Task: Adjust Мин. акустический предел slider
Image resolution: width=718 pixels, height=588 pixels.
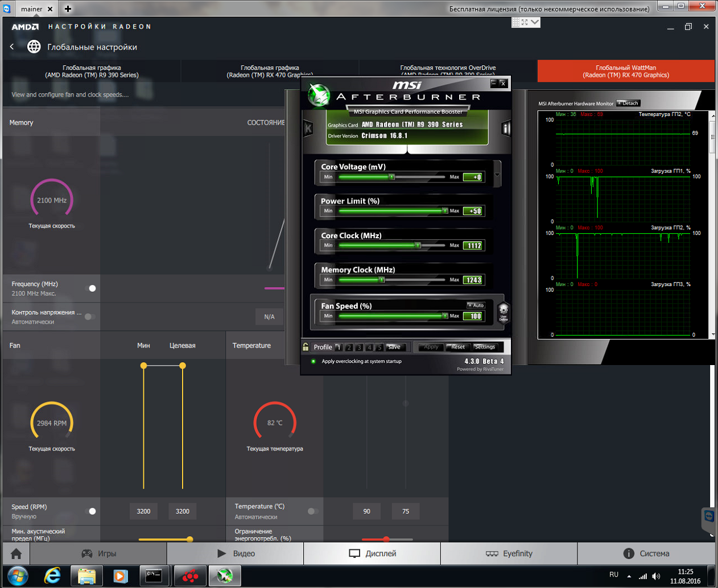Action: point(189,539)
